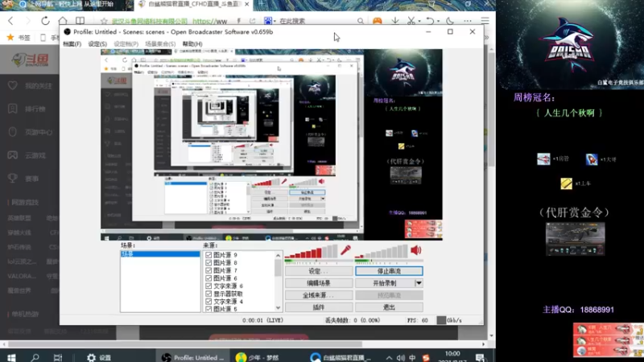
Task: Uncheck the 文字来源 6 source checkbox
Action: (208, 286)
